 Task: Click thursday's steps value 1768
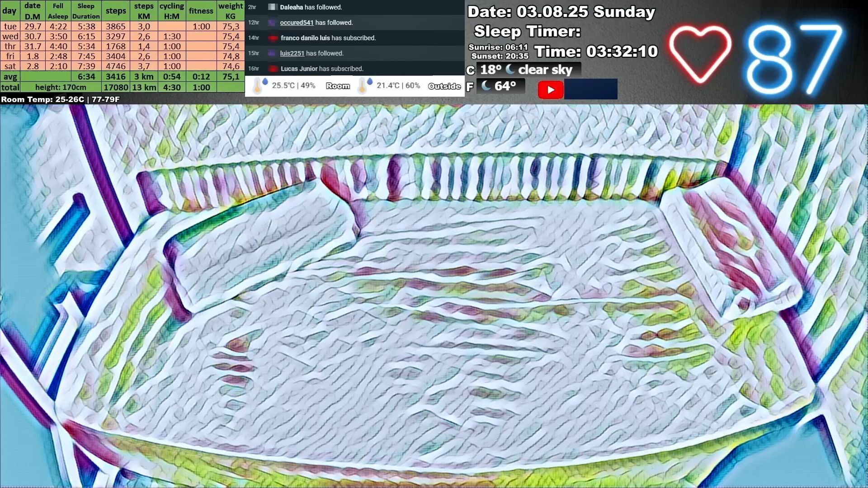click(x=116, y=46)
